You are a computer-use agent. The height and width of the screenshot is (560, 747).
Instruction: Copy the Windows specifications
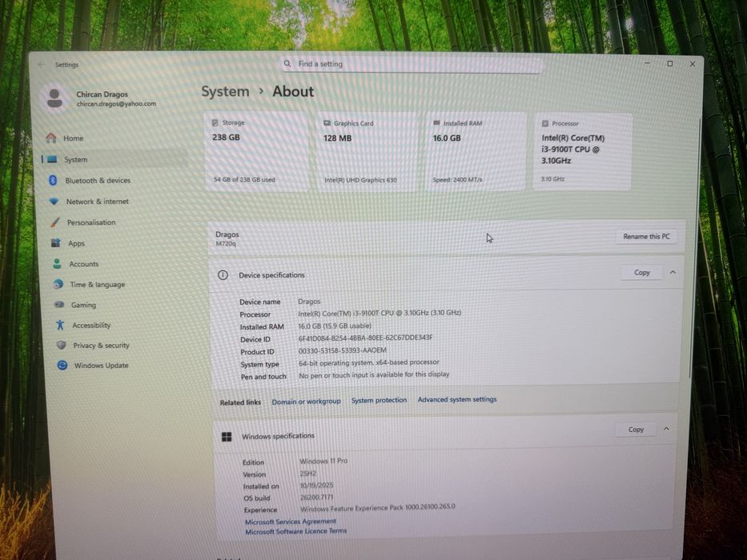[x=636, y=430]
